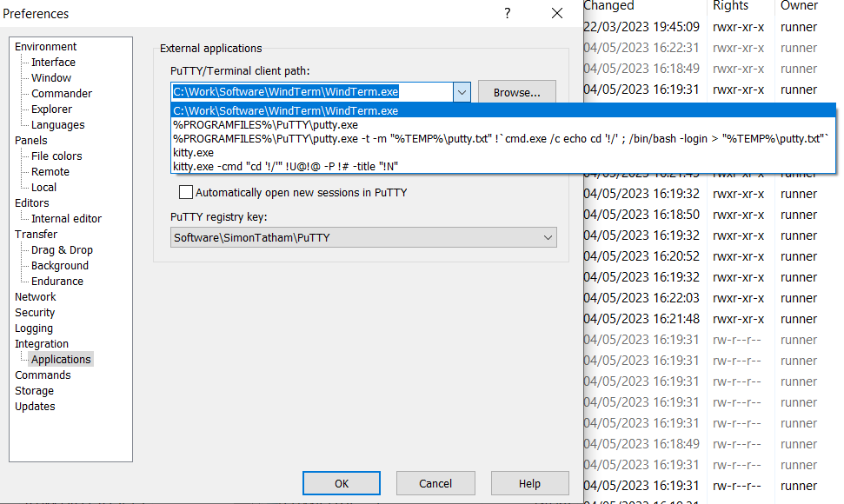Viewport: 844px width, 504px height.
Task: Click the help question mark in Preferences title bar
Action: click(507, 13)
